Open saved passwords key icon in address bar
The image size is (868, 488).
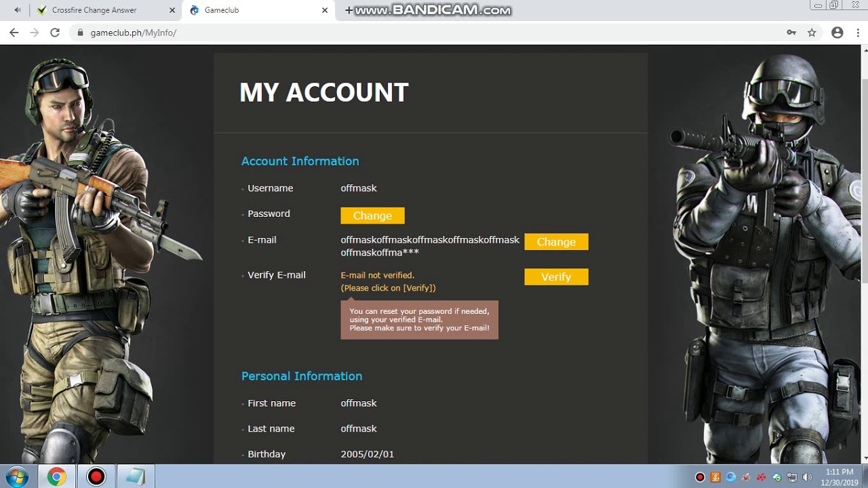point(791,33)
